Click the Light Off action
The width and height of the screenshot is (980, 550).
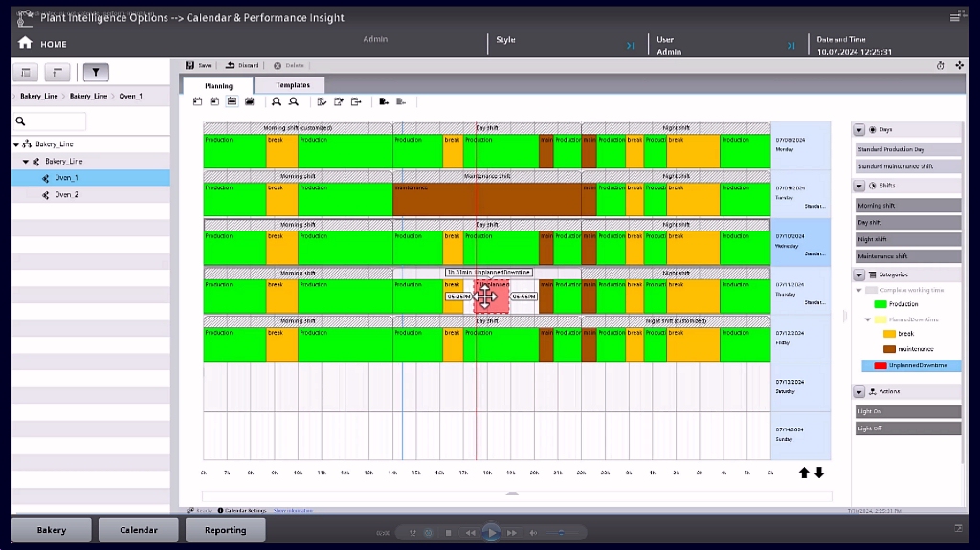(x=907, y=429)
